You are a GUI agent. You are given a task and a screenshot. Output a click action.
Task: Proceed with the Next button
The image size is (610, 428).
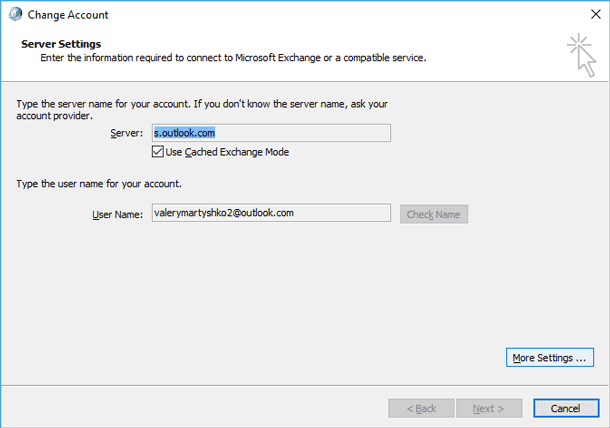489,409
